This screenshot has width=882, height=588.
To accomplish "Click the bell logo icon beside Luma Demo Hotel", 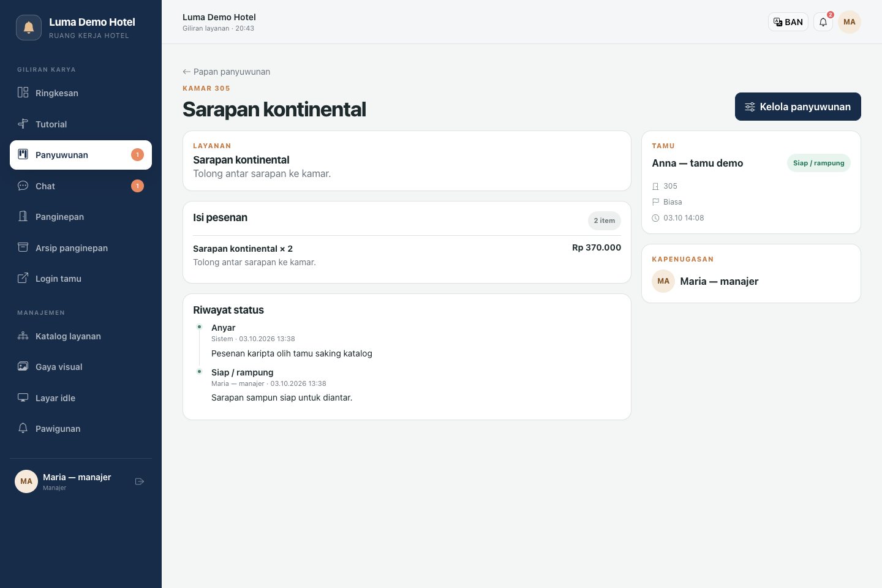I will [29, 28].
